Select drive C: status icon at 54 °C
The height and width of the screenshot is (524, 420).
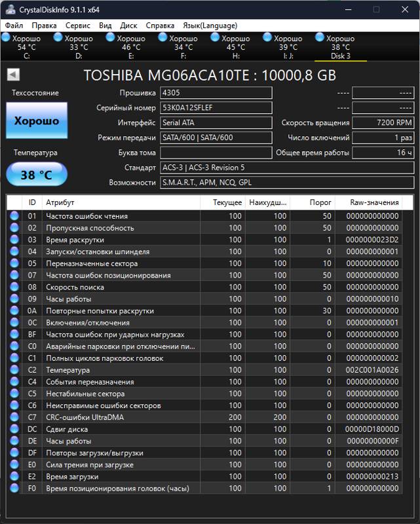[x=7, y=38]
